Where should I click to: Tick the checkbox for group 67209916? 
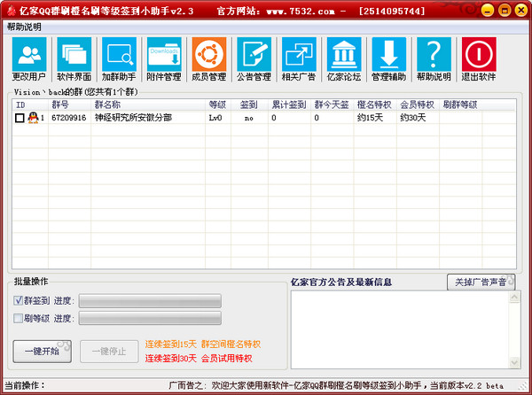point(20,118)
